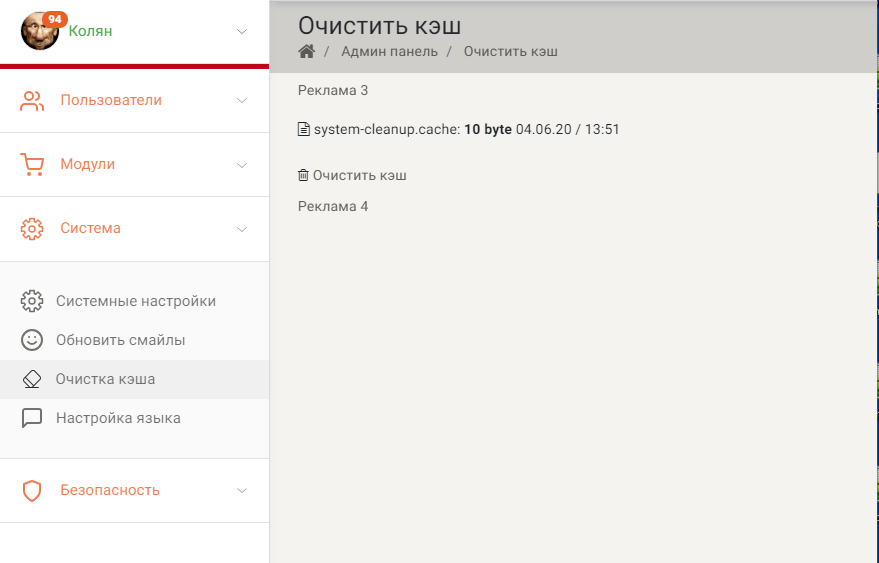The image size is (879, 563).
Task: Click the orange Система gear icon
Action: (x=32, y=229)
